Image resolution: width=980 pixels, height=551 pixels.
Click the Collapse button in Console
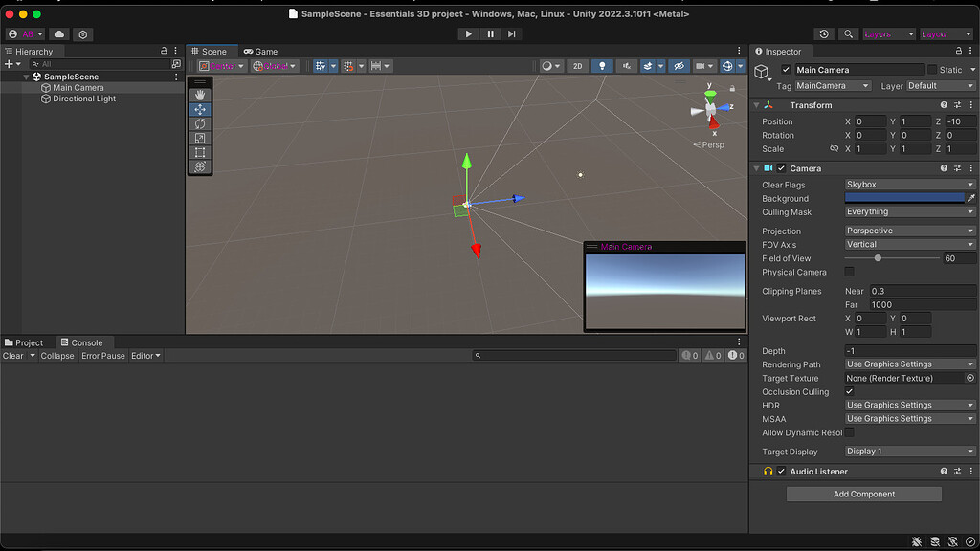(56, 355)
